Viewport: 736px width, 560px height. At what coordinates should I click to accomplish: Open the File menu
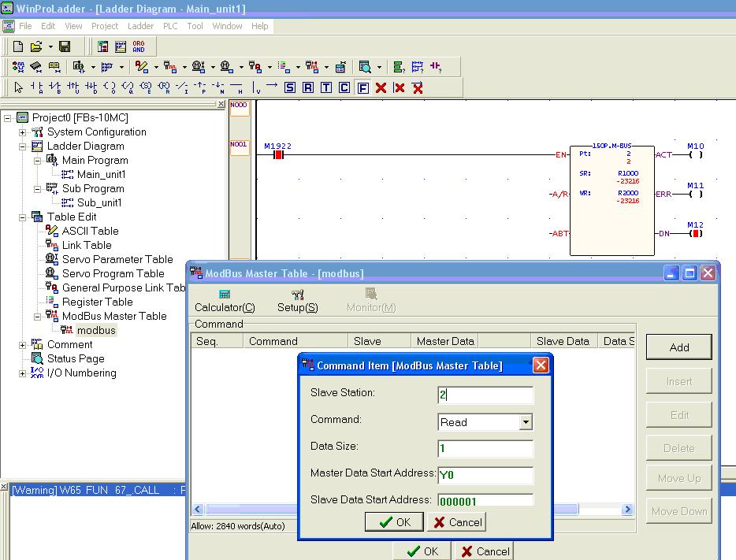pos(25,26)
